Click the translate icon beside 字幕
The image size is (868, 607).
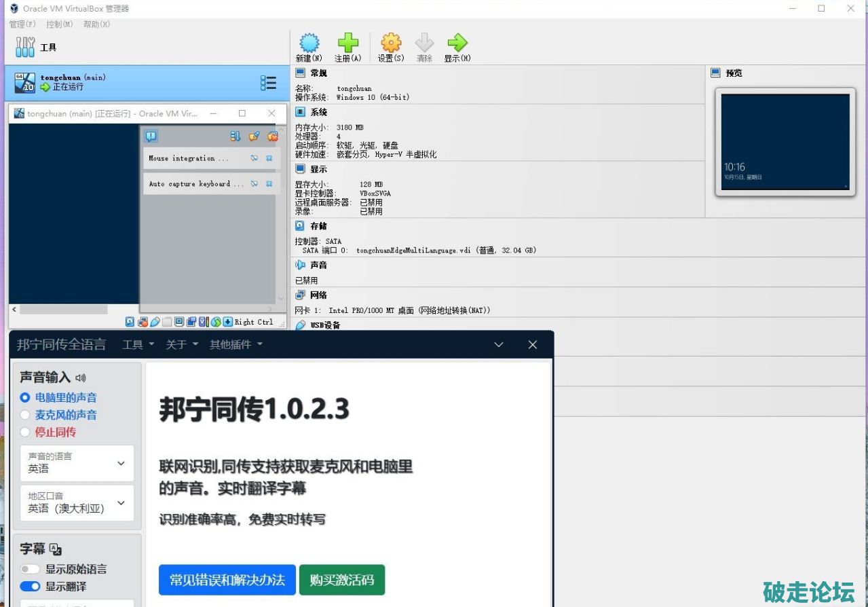point(56,549)
